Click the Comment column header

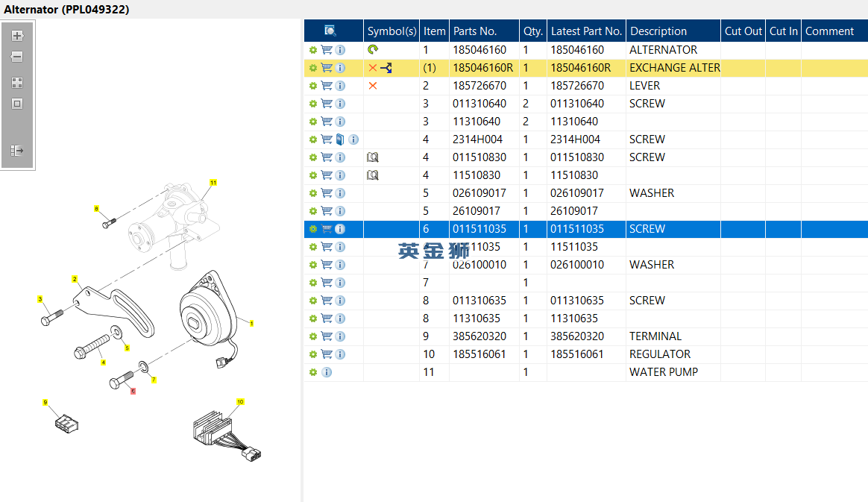(834, 31)
